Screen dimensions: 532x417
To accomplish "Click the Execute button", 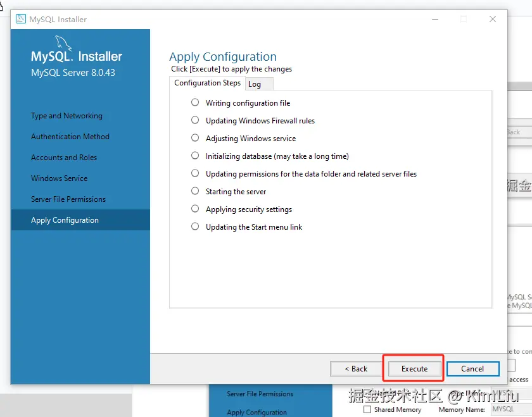I will tap(414, 368).
